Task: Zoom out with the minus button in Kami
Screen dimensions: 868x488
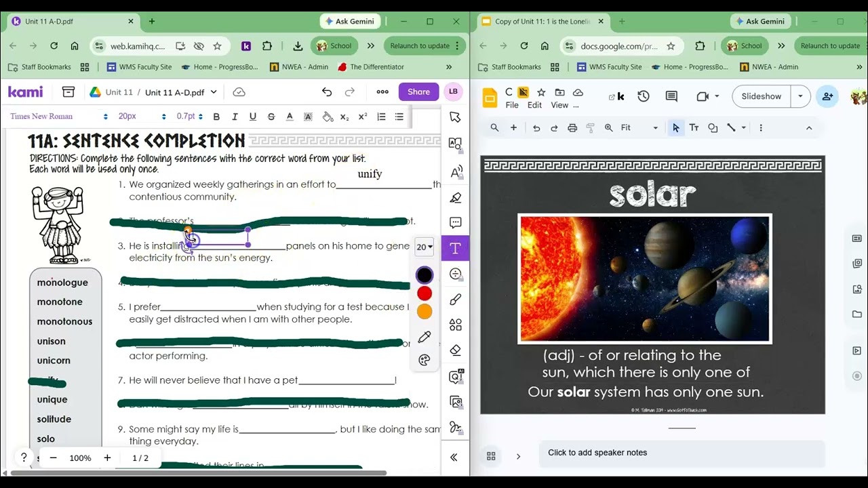Action: [52, 458]
